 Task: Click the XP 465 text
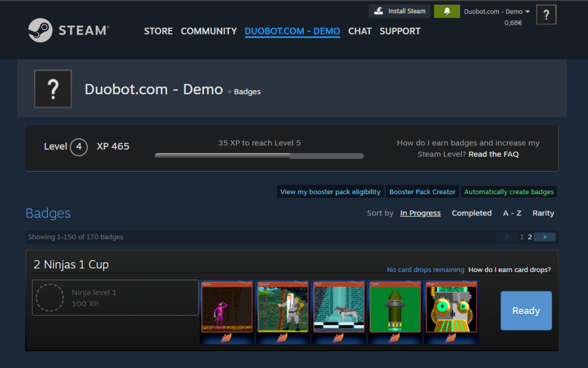[x=113, y=146]
